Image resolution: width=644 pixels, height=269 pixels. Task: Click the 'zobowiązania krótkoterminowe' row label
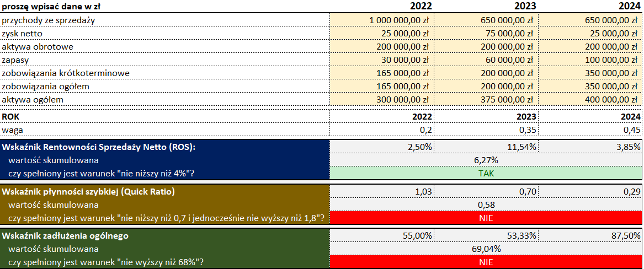point(66,73)
